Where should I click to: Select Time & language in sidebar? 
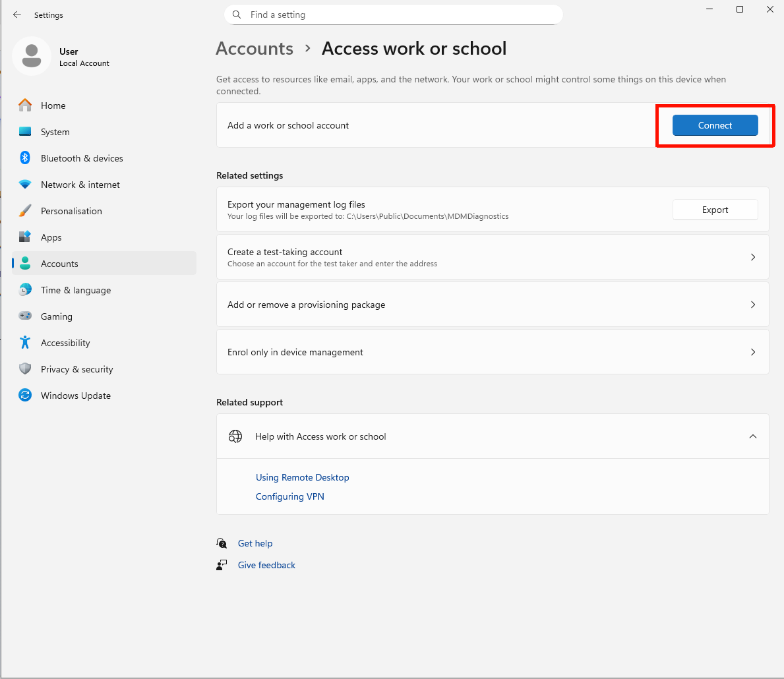click(75, 290)
